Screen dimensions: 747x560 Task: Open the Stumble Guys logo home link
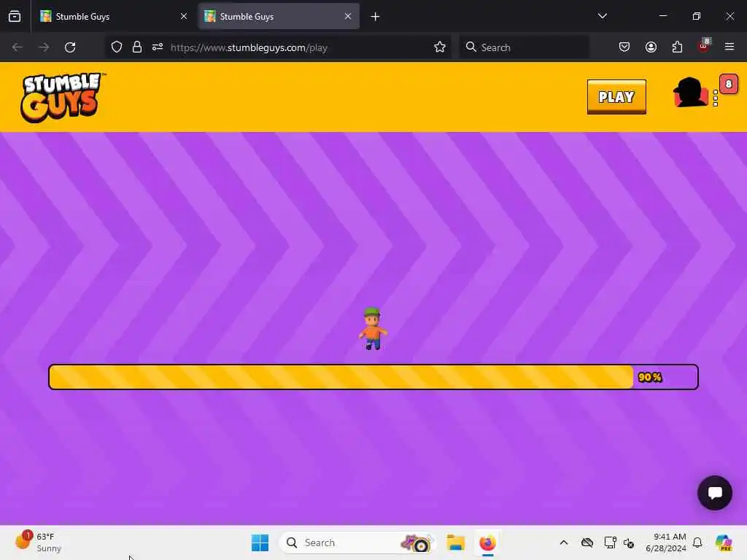61,97
